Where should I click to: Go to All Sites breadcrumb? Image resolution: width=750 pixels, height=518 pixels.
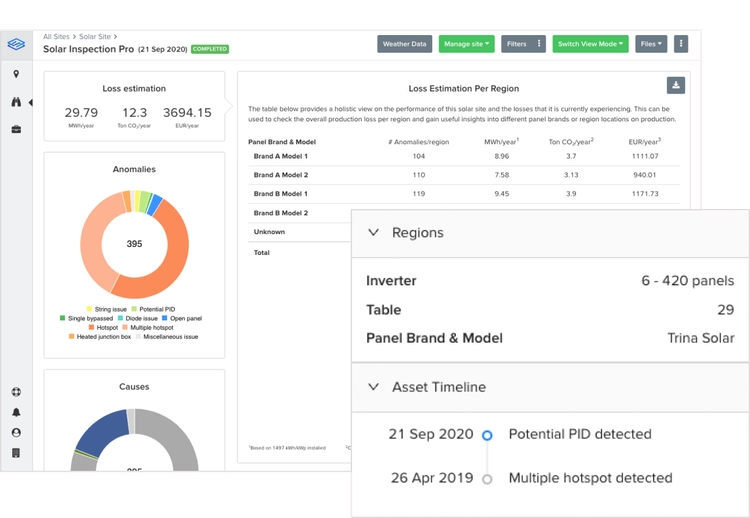coord(56,36)
